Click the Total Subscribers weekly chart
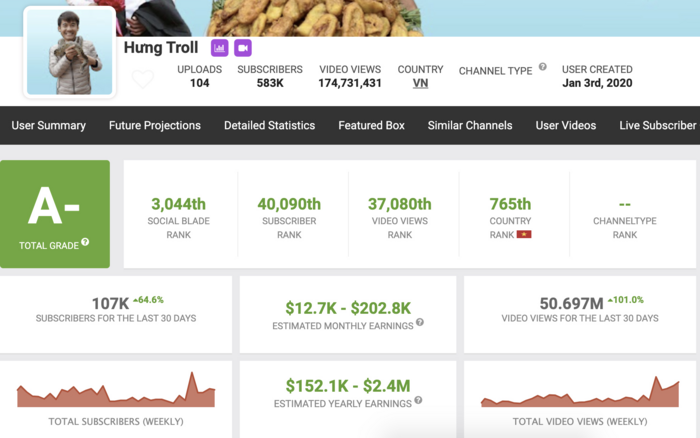The width and height of the screenshot is (700, 438). click(x=116, y=390)
